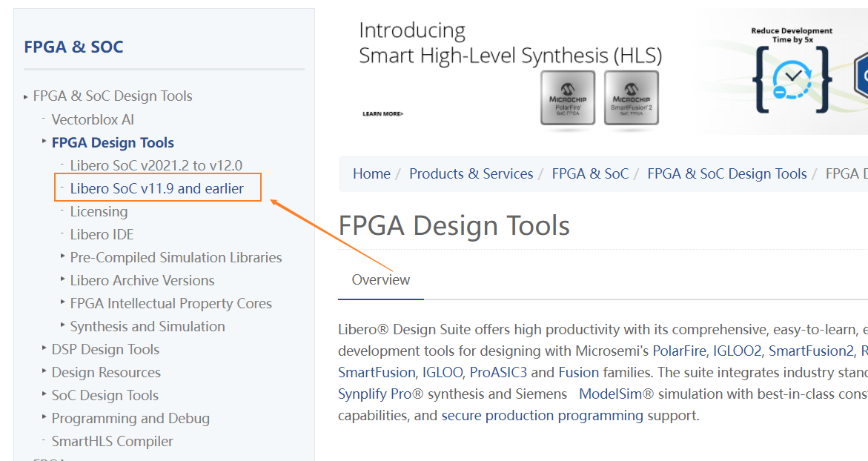This screenshot has height=461, width=868.
Task: Expand Design Resources arrow
Action: (44, 371)
